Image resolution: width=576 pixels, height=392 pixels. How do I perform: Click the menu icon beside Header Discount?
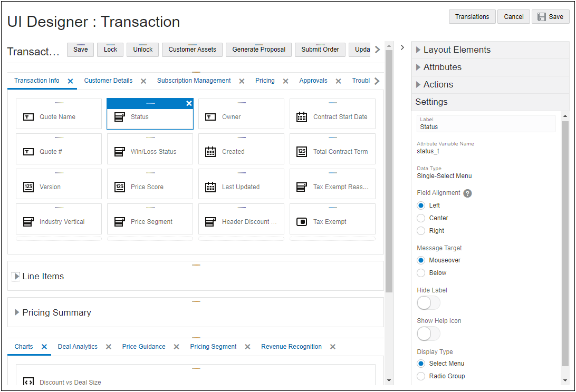[x=210, y=222]
